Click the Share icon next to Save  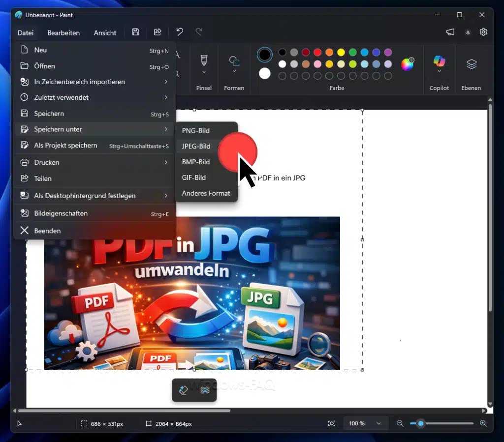pos(157,31)
